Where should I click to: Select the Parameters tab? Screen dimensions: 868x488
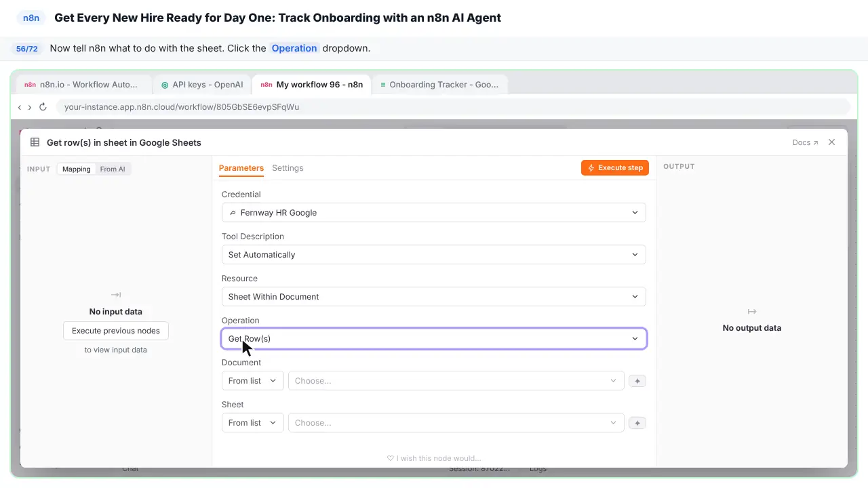pyautogui.click(x=241, y=168)
